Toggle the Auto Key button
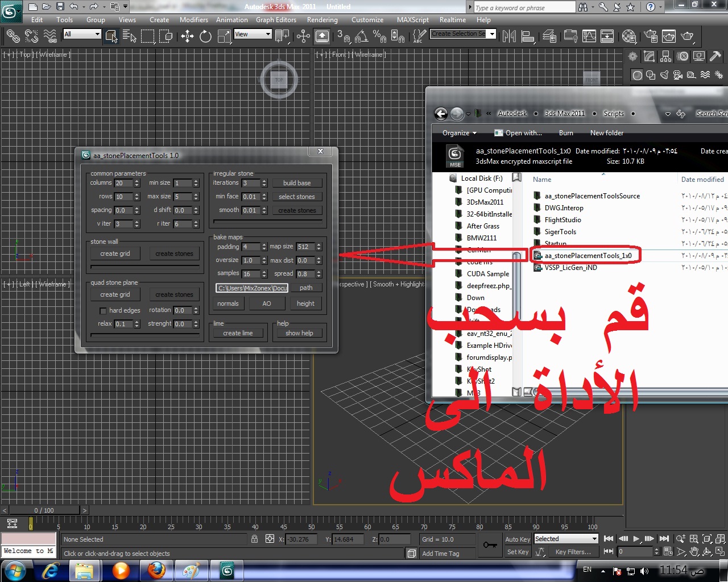The width and height of the screenshot is (728, 582). click(518, 539)
